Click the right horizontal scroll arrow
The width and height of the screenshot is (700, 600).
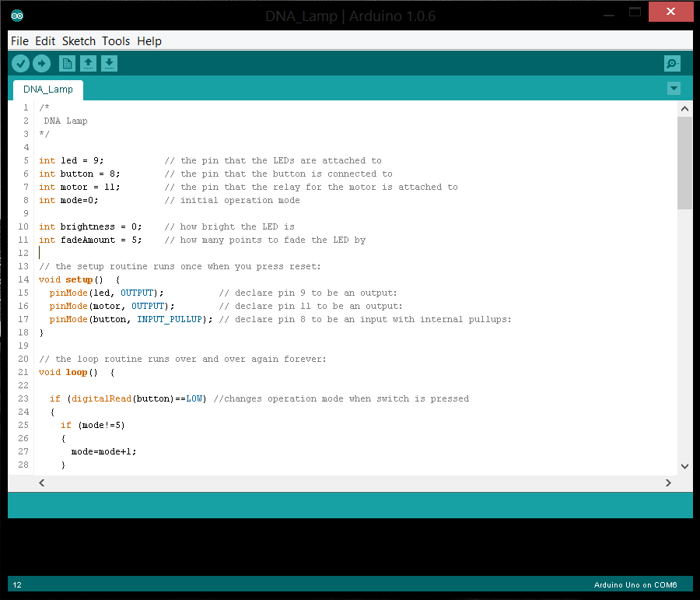tap(667, 482)
